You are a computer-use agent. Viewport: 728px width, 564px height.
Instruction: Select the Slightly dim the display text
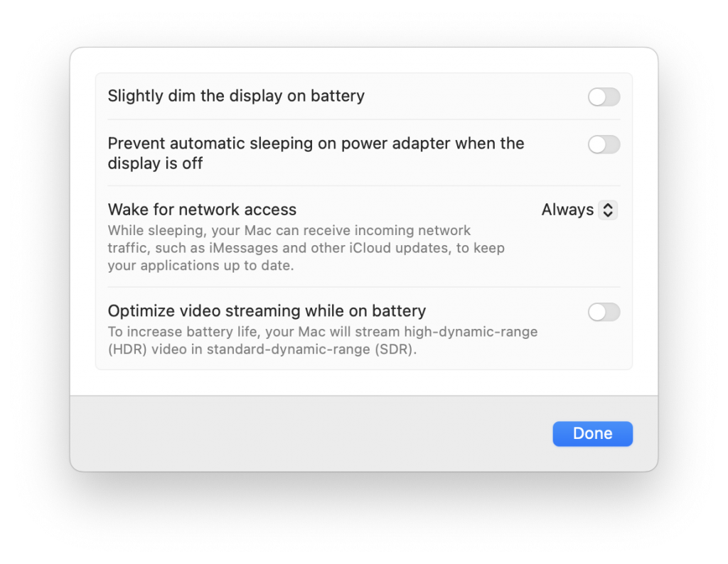point(236,95)
